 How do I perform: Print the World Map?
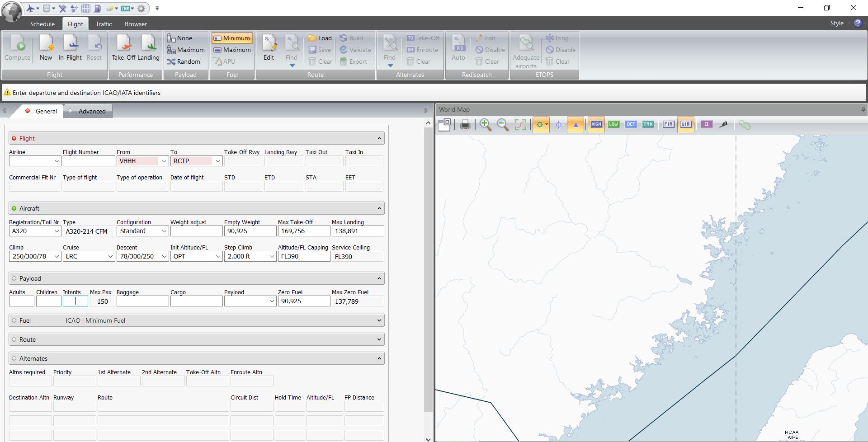[x=465, y=125]
